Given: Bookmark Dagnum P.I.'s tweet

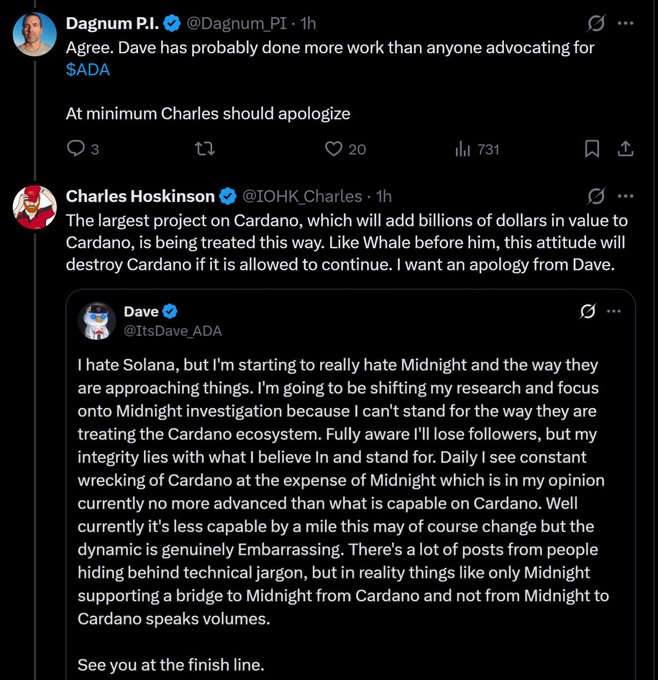Looking at the screenshot, I should click(x=592, y=149).
